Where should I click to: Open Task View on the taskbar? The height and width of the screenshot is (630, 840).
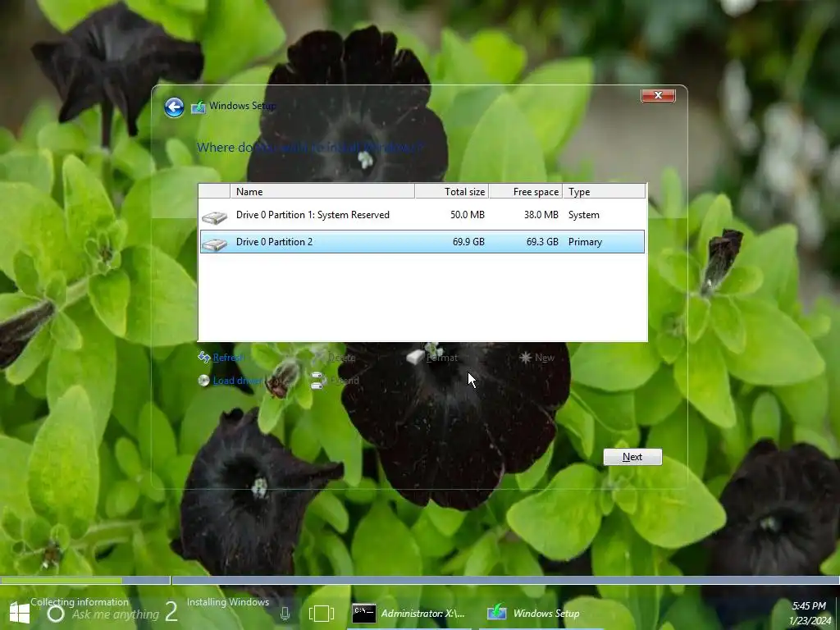[x=322, y=614]
